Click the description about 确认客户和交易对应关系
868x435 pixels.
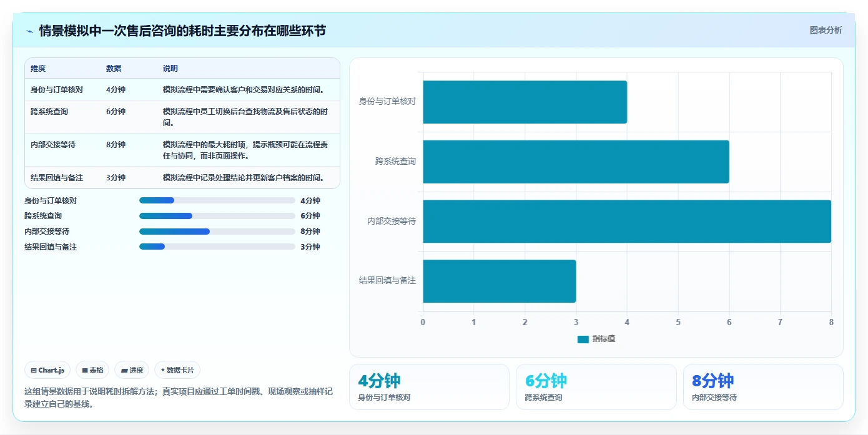click(x=244, y=90)
